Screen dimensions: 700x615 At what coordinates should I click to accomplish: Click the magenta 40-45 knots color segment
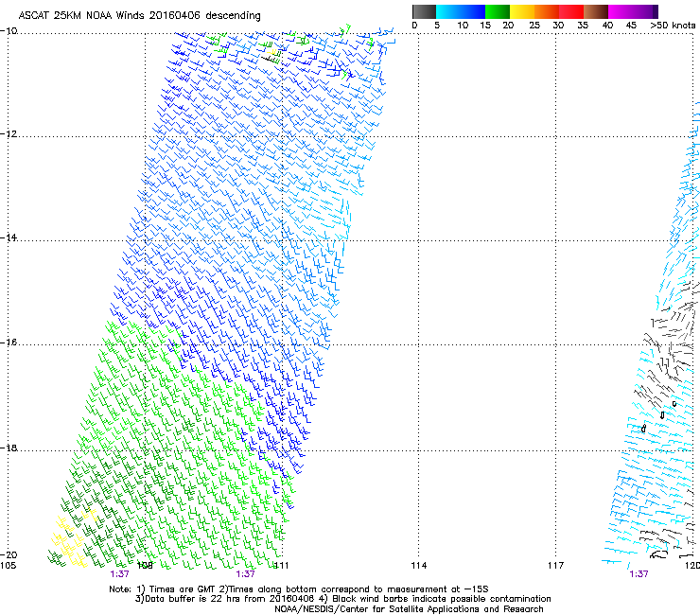tap(621, 11)
